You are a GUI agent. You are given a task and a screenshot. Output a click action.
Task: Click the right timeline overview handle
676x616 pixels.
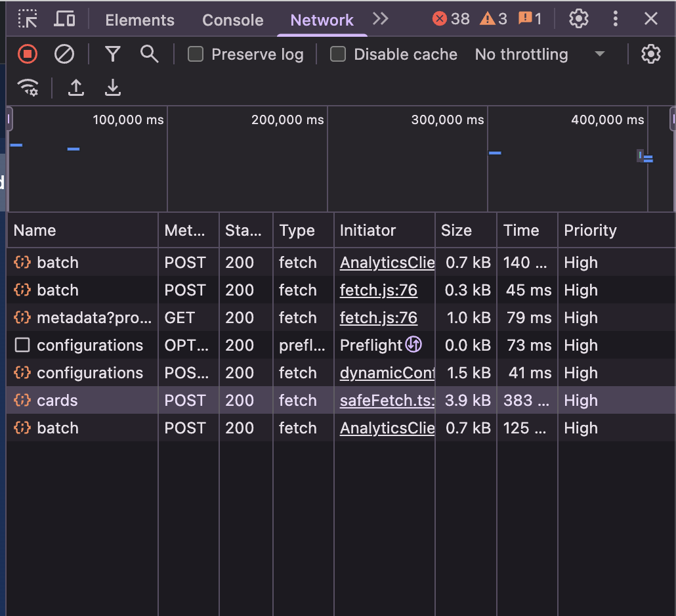(673, 119)
